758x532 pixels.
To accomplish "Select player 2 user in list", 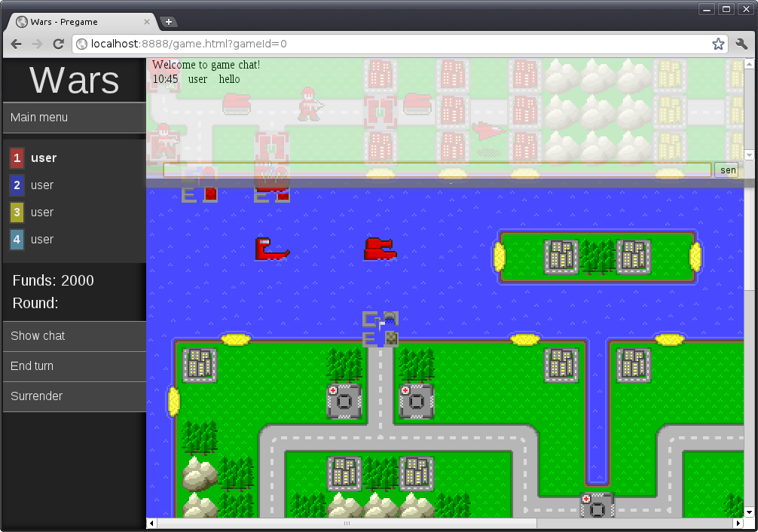I will click(42, 185).
